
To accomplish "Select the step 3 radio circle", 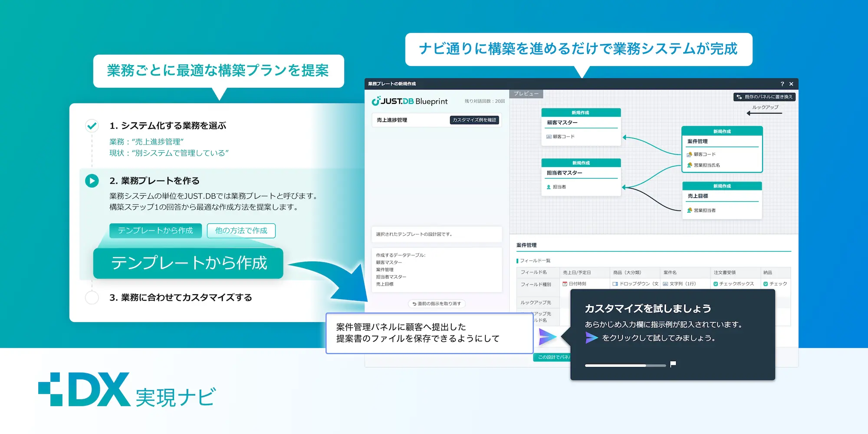I will 92,298.
